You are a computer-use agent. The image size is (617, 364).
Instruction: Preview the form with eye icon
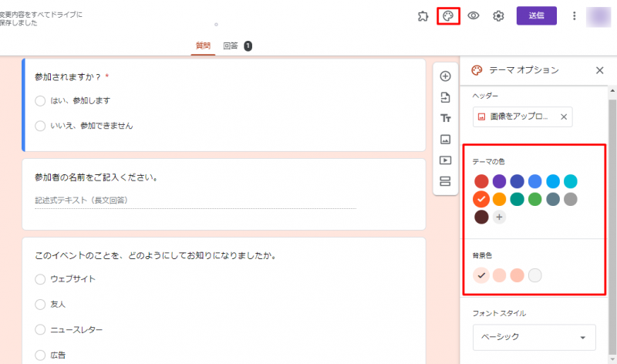point(474,16)
